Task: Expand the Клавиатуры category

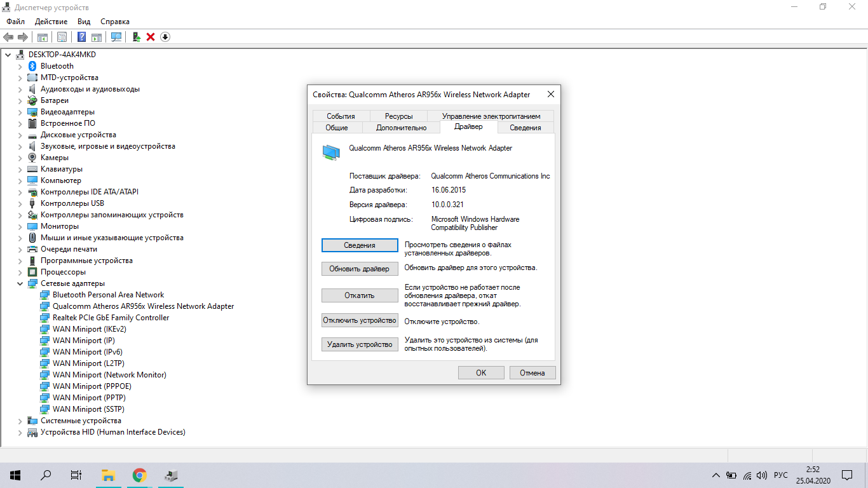Action: point(20,169)
